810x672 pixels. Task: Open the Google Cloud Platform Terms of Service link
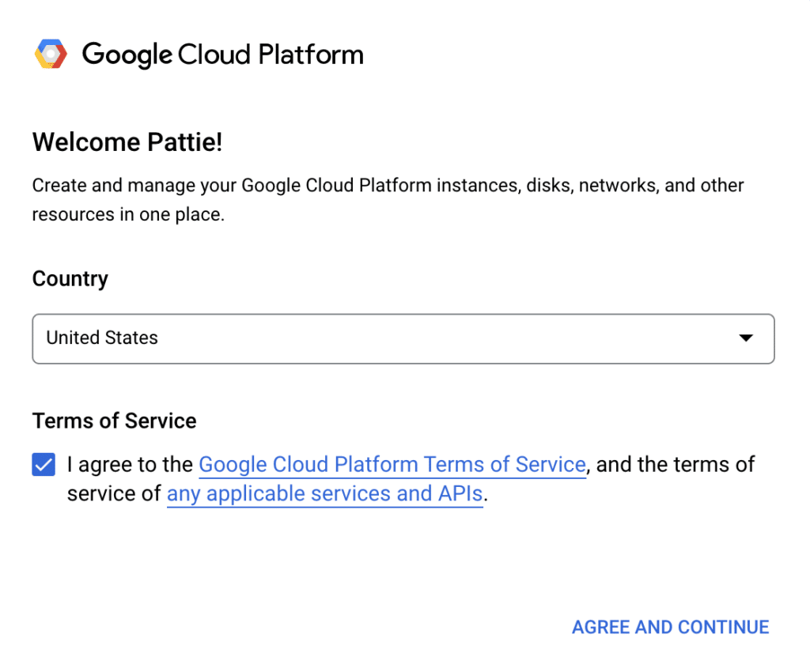click(x=393, y=464)
